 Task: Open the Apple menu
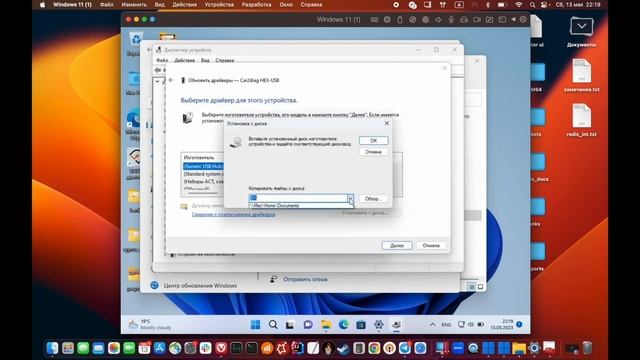point(42,5)
